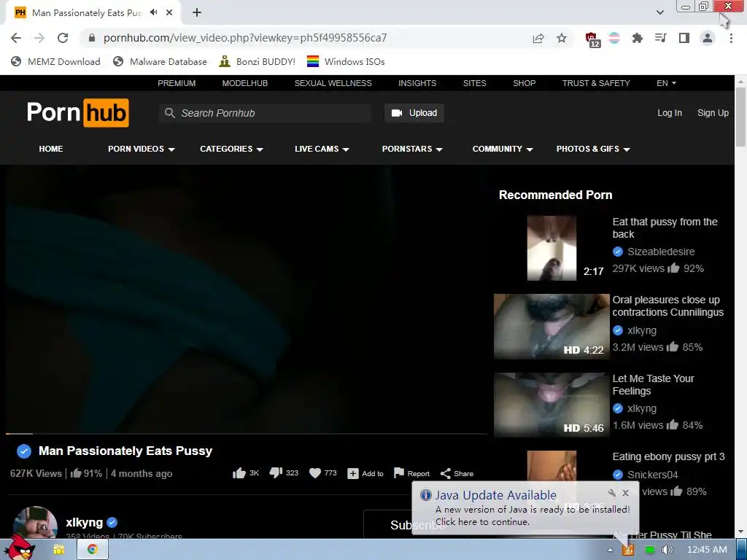Open the Sign Up link

click(x=713, y=113)
